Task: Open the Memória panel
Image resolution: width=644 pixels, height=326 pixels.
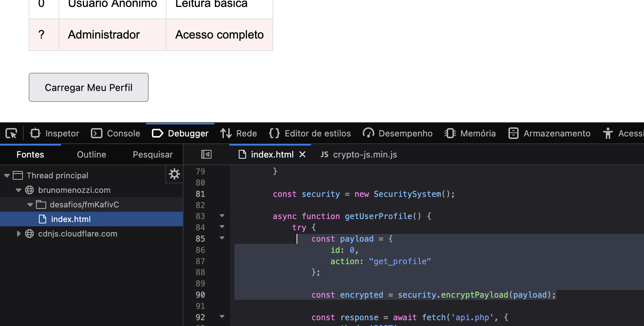Action: 470,134
